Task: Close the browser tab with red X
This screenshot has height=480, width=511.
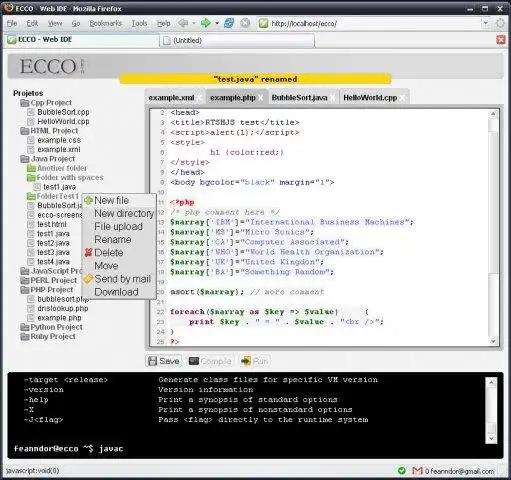Action: (x=501, y=40)
